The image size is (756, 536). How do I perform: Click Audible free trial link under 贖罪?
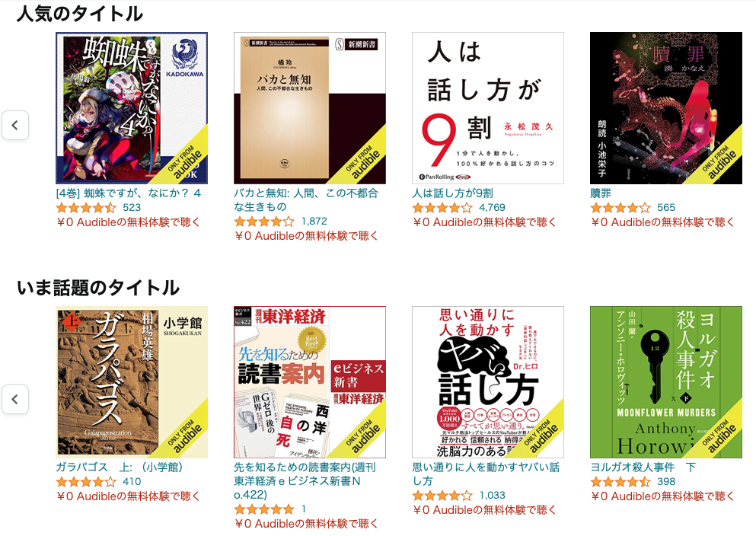pos(662,222)
